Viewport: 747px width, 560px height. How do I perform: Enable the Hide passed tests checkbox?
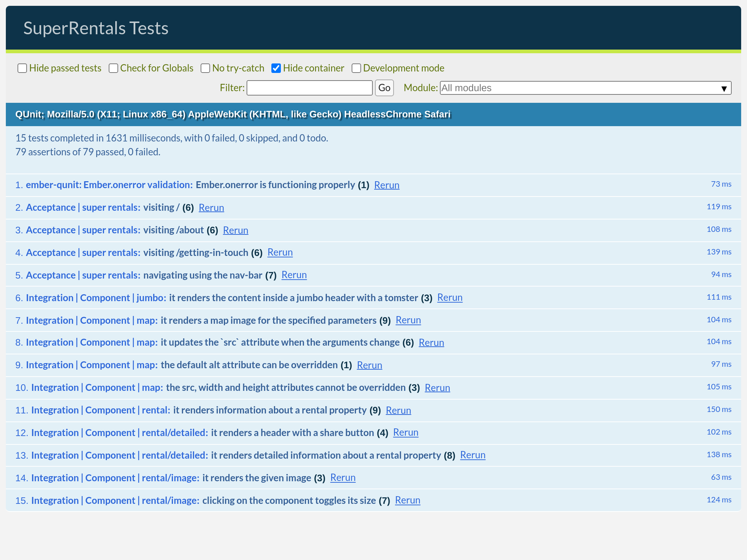[22, 68]
